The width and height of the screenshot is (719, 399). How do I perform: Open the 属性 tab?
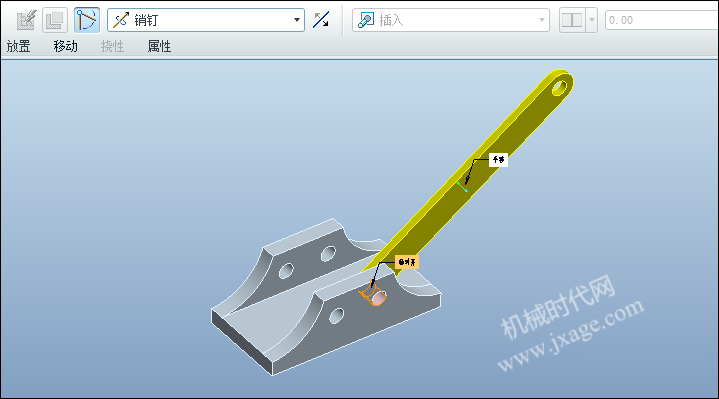[x=159, y=46]
